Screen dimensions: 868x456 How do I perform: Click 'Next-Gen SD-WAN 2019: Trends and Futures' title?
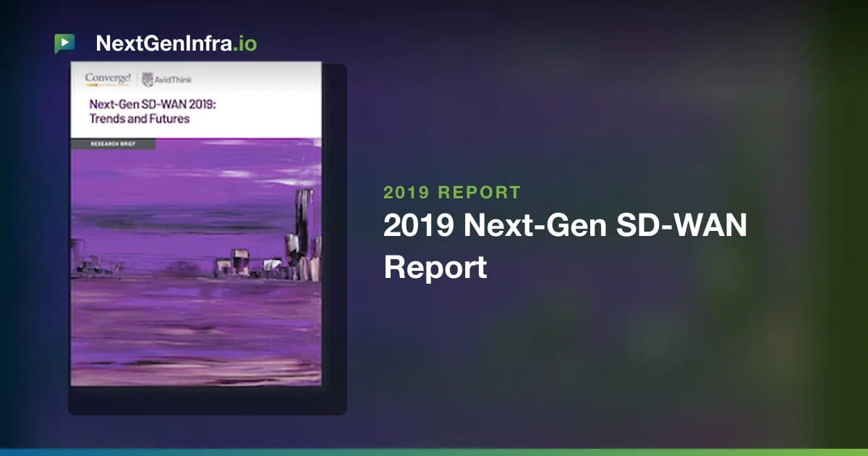[153, 111]
